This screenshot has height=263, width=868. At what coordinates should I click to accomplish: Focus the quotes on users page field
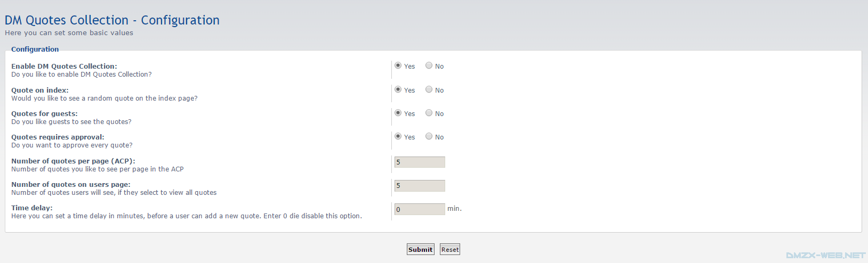point(420,186)
